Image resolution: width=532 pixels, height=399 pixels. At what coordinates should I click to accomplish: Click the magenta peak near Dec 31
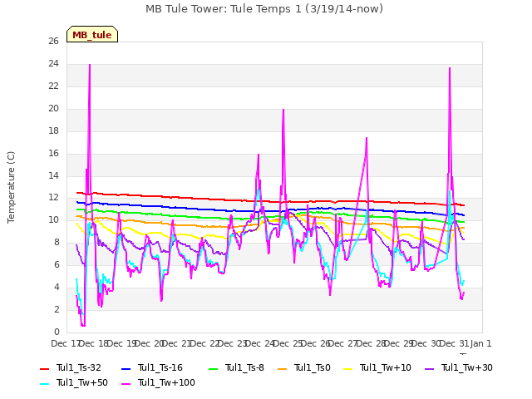(450, 68)
